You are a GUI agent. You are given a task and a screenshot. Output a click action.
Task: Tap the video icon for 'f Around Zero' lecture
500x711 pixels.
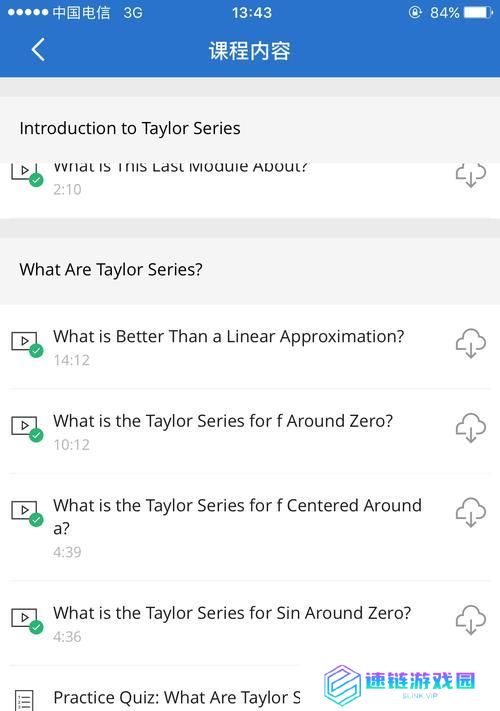coord(27,428)
